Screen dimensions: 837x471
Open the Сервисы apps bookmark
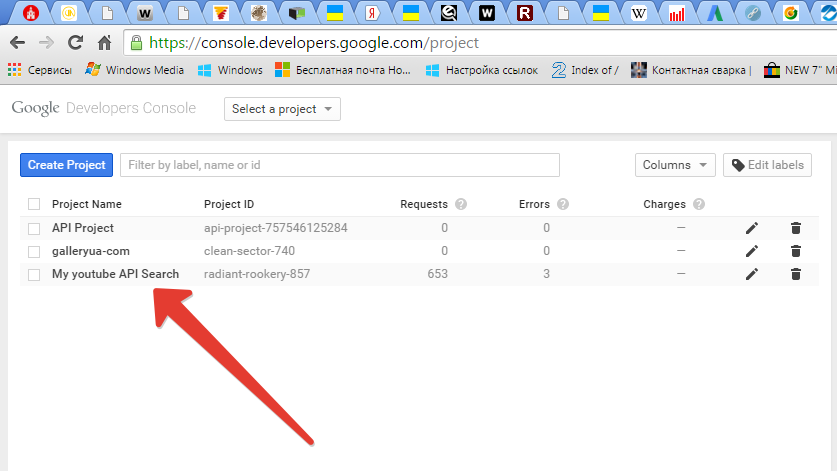pyautogui.click(x=40, y=70)
